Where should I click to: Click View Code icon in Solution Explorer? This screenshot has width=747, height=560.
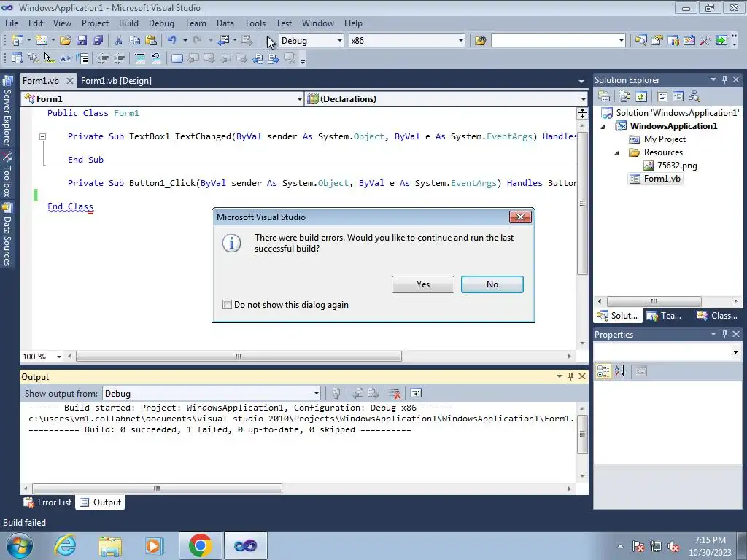tap(662, 97)
